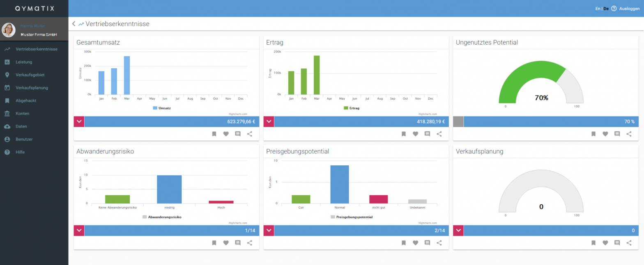Image resolution: width=644 pixels, height=265 pixels.
Task: Comment on the Preisgebungspotential card
Action: pyautogui.click(x=428, y=243)
